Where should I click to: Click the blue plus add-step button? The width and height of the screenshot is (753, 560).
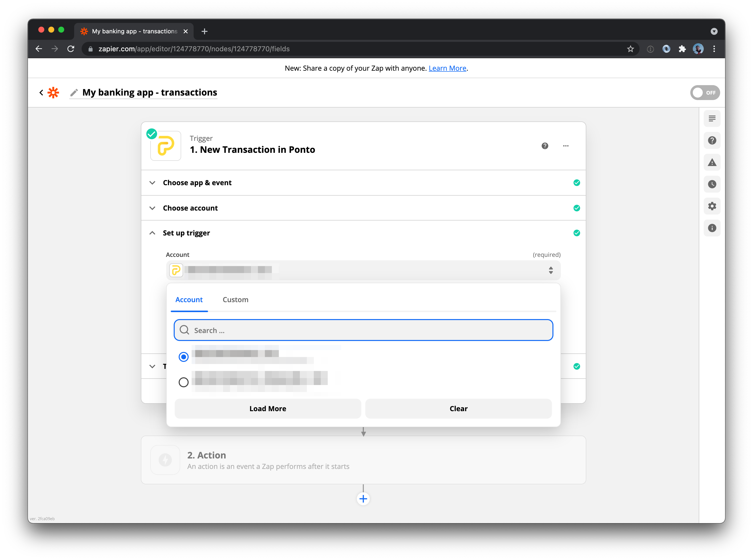(x=363, y=499)
